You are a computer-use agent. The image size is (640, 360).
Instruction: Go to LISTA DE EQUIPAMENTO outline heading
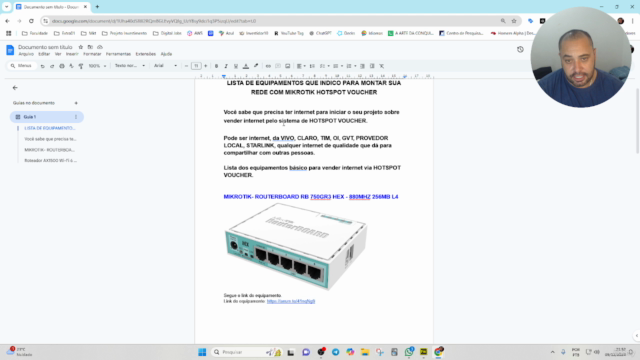[x=50, y=128]
